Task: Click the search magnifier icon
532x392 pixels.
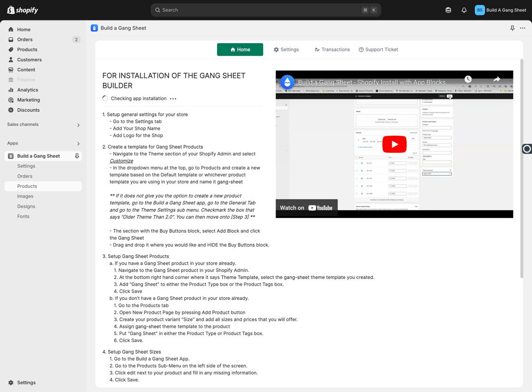Action: coord(157,10)
